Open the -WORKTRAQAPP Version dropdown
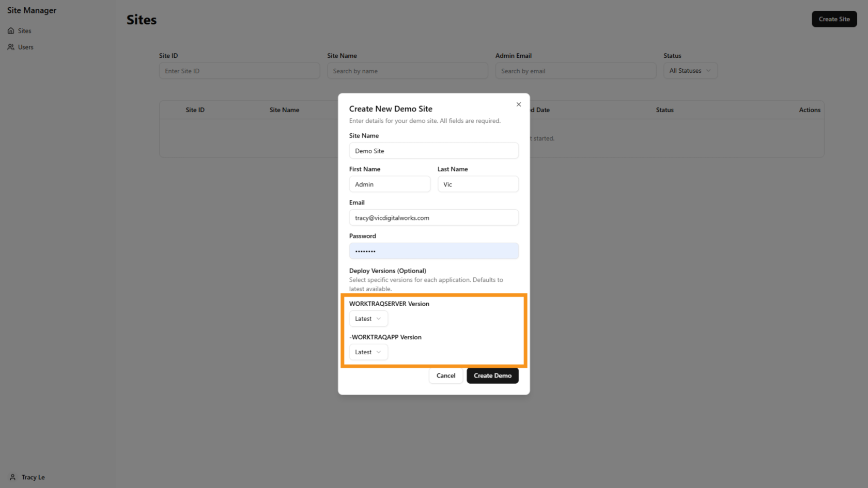 [x=368, y=352]
